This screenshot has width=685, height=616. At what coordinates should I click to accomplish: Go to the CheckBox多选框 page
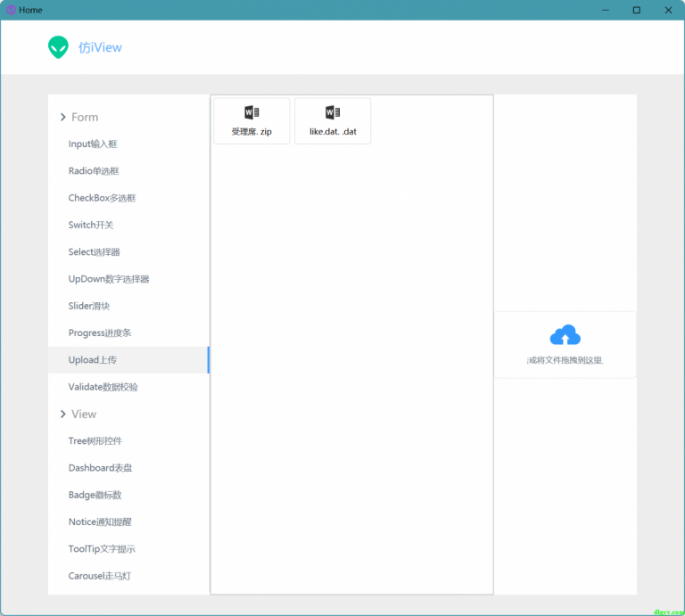pyautogui.click(x=102, y=198)
